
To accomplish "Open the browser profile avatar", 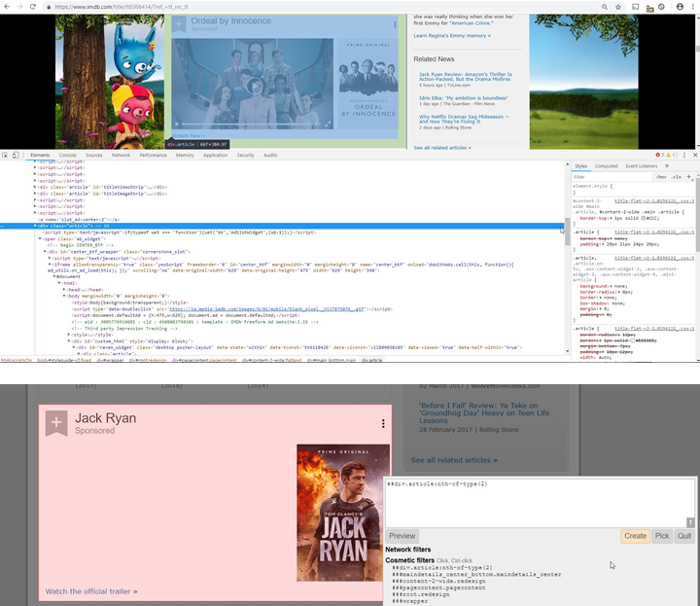I will pyautogui.click(x=680, y=7).
